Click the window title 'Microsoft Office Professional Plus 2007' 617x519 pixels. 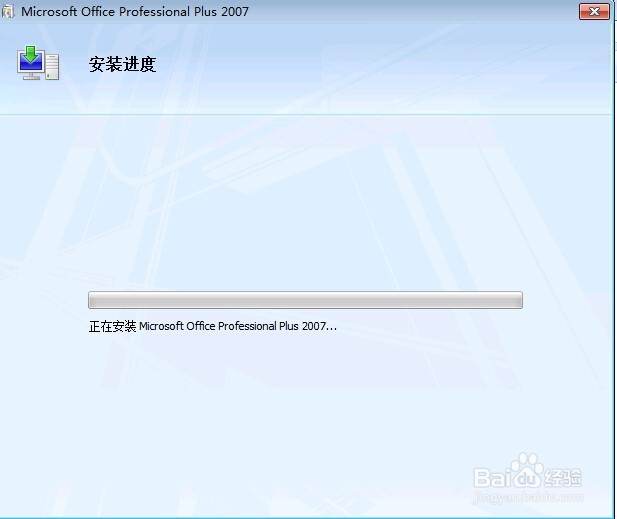tap(135, 12)
